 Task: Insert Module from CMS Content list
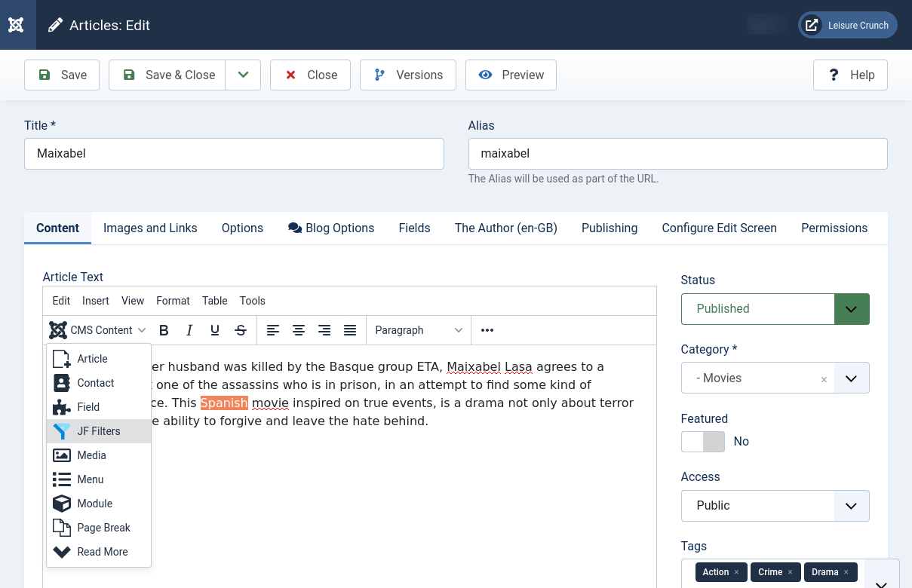[99, 504]
